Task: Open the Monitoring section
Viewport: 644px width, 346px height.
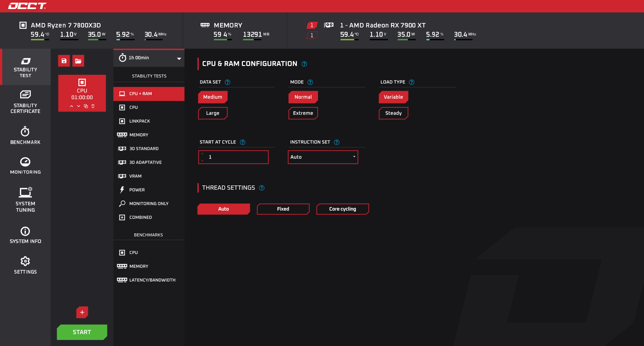Action: (25, 166)
